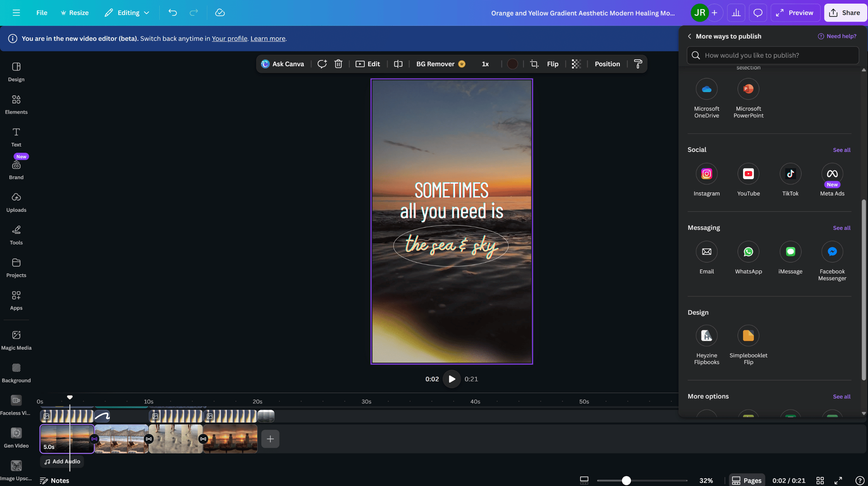Click the Microsoft OneDrive icon
This screenshot has height=486, width=868.
(x=706, y=89)
